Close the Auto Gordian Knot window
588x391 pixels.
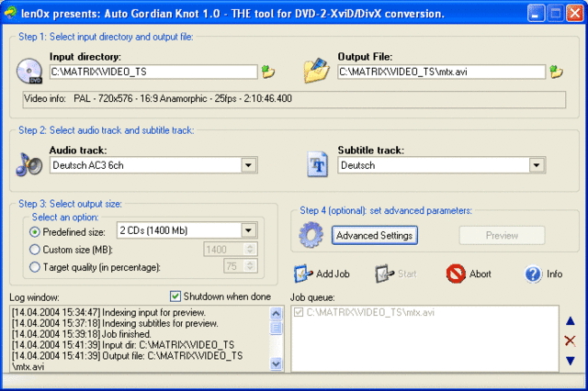tap(575, 14)
